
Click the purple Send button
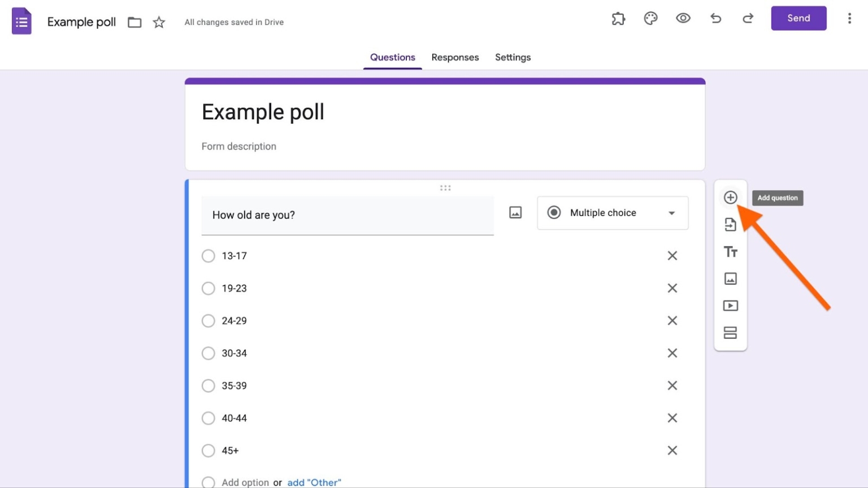[798, 19]
